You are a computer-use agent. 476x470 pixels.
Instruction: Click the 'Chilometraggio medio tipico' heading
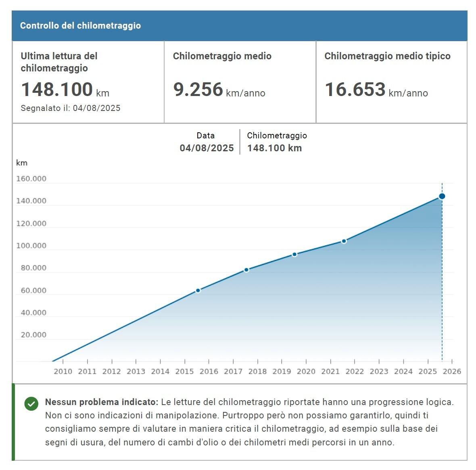tap(387, 56)
